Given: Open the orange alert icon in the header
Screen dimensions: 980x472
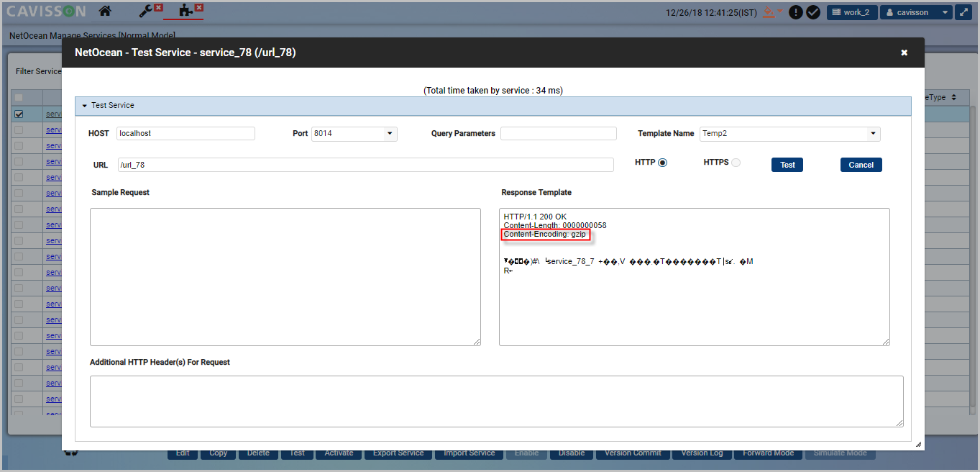Looking at the screenshot, I should 770,12.
